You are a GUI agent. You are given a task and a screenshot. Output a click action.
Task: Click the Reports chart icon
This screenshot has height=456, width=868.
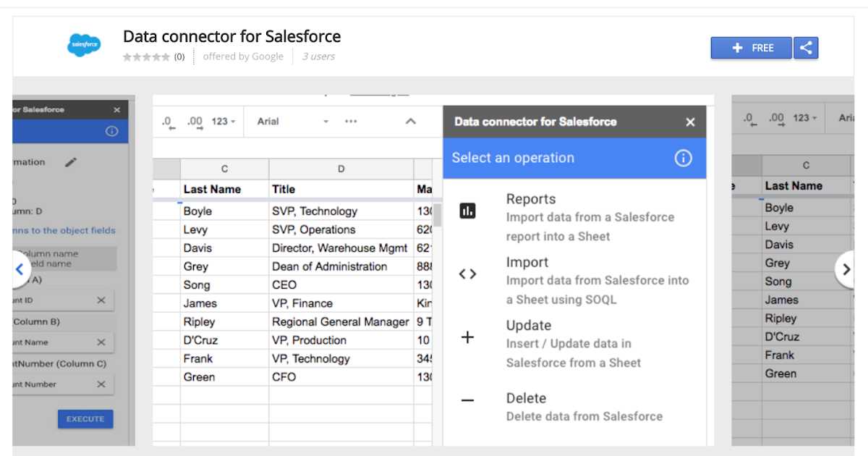tap(468, 211)
